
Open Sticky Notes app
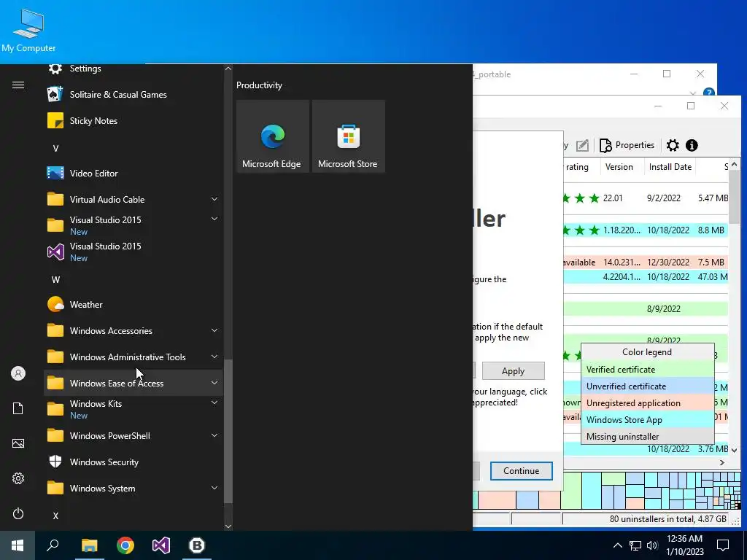[x=133, y=121]
